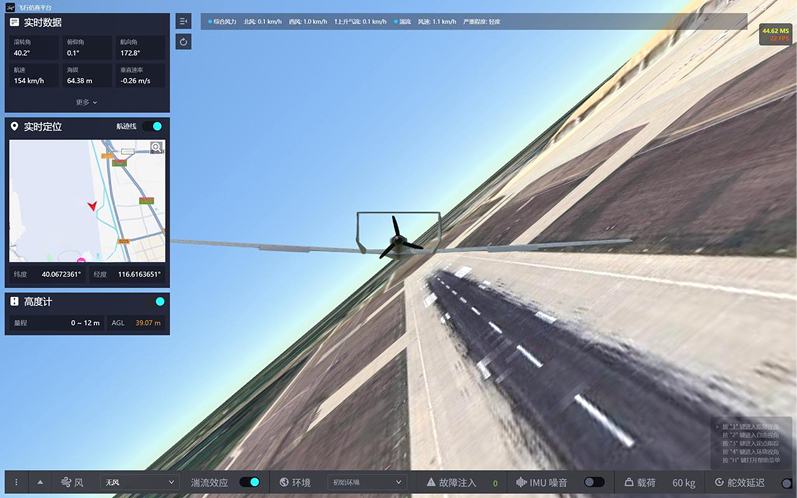Click the 实时定位 location pin icon
This screenshot has width=797, height=498.
(14, 126)
